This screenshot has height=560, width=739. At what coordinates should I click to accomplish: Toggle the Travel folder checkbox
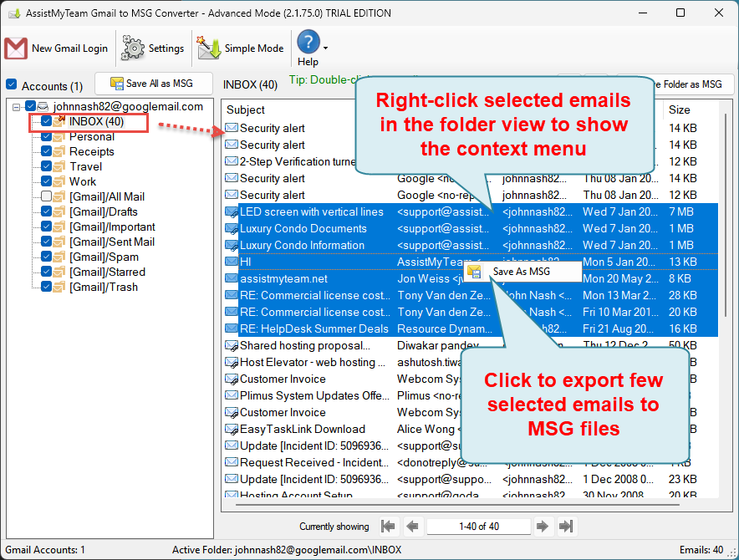pyautogui.click(x=46, y=166)
